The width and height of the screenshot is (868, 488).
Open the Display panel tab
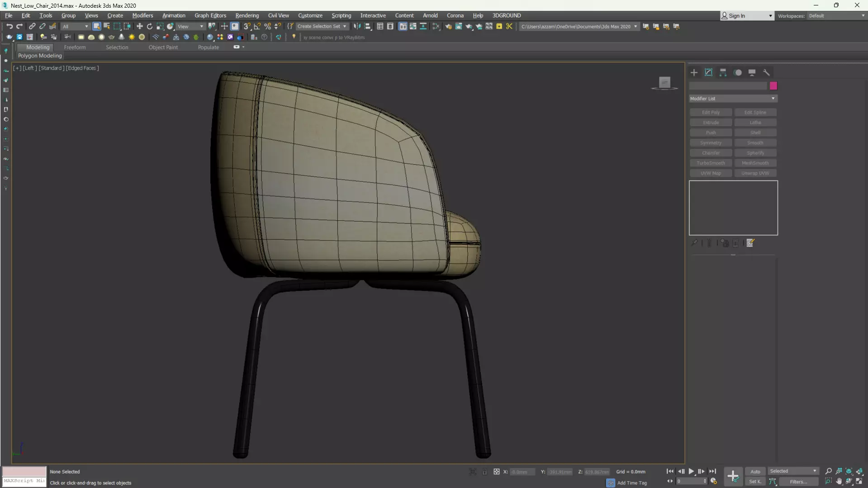752,72
